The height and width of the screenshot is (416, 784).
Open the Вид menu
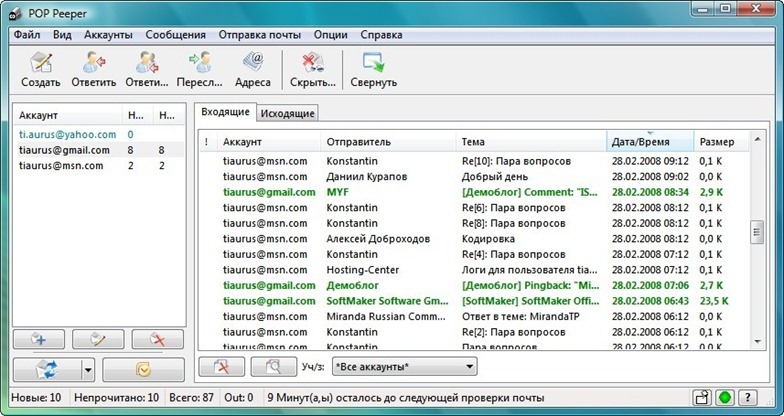62,35
